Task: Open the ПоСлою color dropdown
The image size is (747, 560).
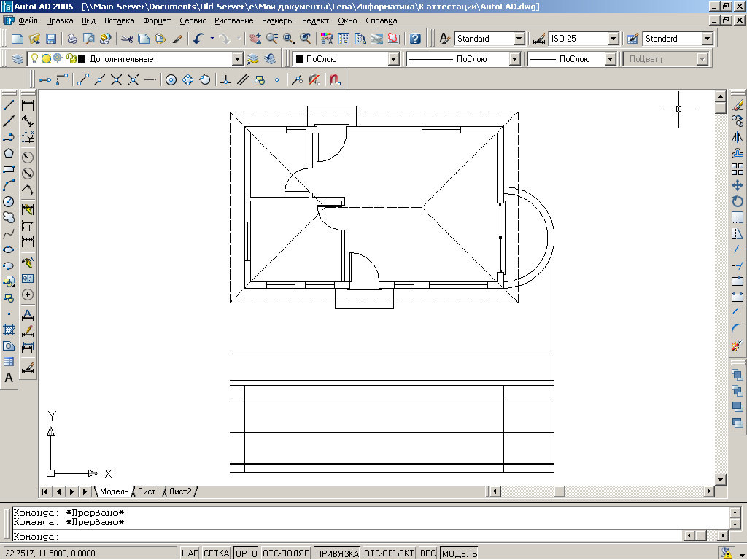Action: 393,59
